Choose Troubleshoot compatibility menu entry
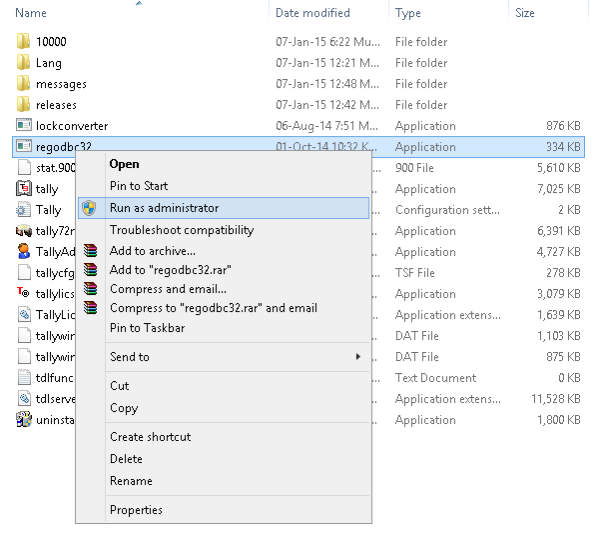Viewport: 600px width, 536px height. tap(181, 230)
